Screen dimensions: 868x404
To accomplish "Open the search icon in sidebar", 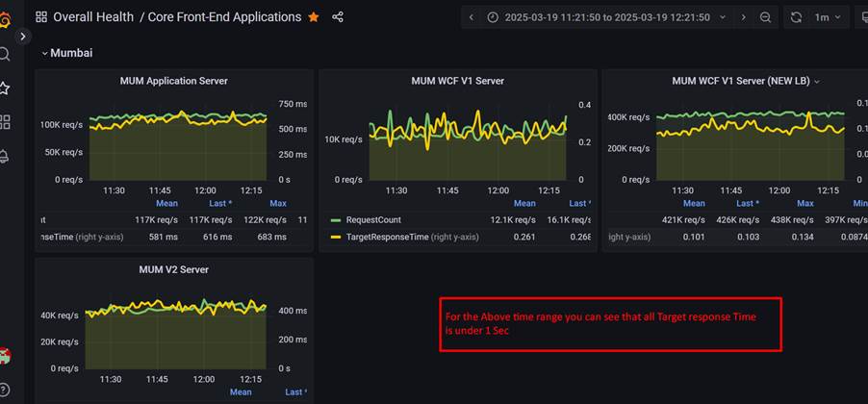I will tap(5, 54).
